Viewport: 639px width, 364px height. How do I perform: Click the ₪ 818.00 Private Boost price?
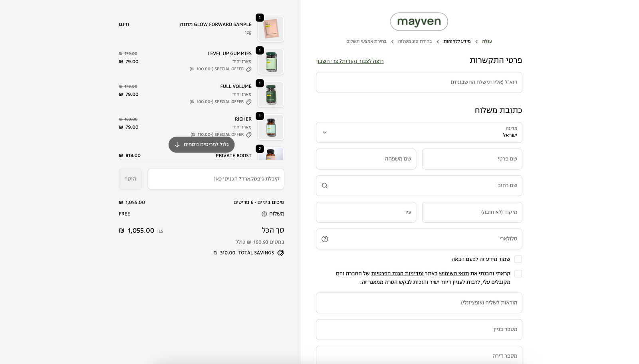click(x=130, y=156)
